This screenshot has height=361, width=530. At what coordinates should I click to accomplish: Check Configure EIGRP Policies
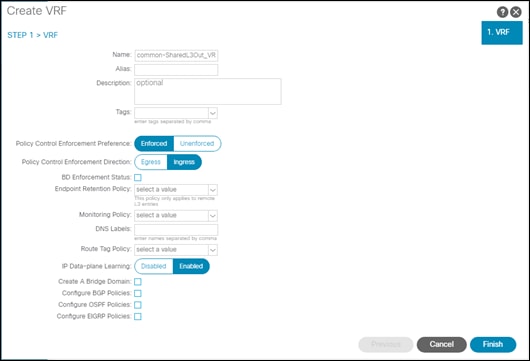(138, 316)
